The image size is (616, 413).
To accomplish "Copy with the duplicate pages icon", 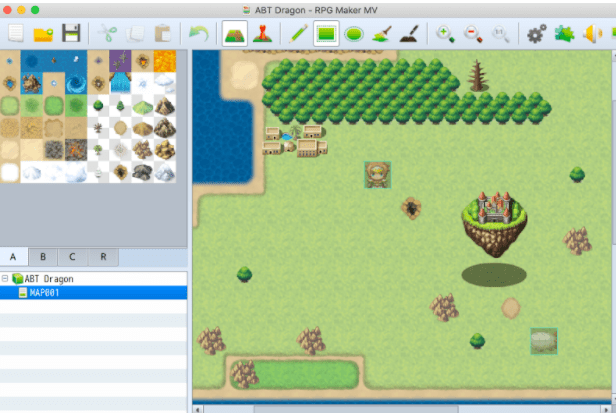I will click(135, 34).
